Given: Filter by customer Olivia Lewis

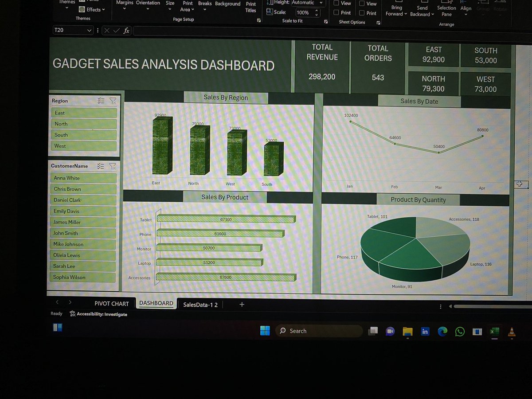Looking at the screenshot, I should pyautogui.click(x=83, y=255).
